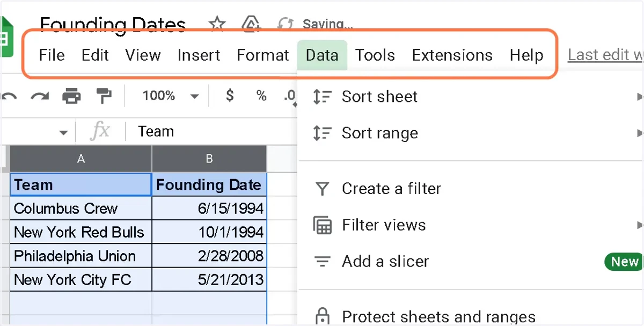Click the move to Drive folder icon
644x326 pixels.
pyautogui.click(x=251, y=24)
